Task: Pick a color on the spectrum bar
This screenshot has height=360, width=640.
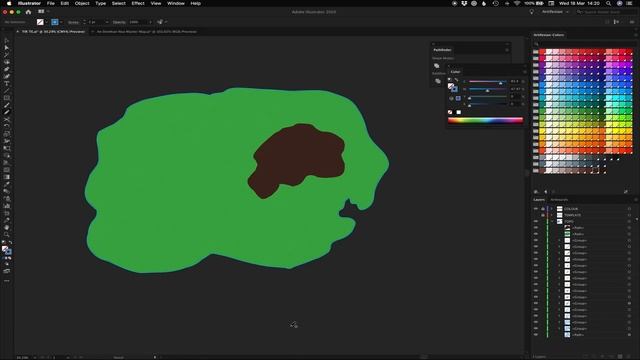Action: 485,120
